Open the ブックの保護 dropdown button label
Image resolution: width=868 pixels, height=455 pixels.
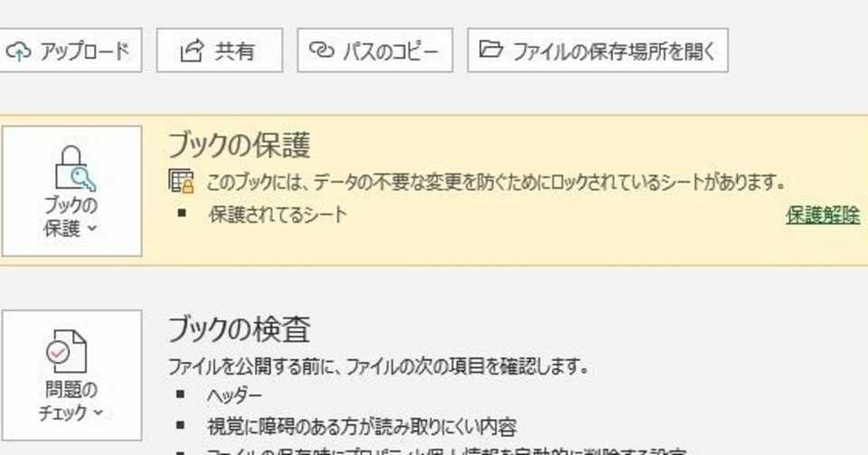(x=71, y=216)
